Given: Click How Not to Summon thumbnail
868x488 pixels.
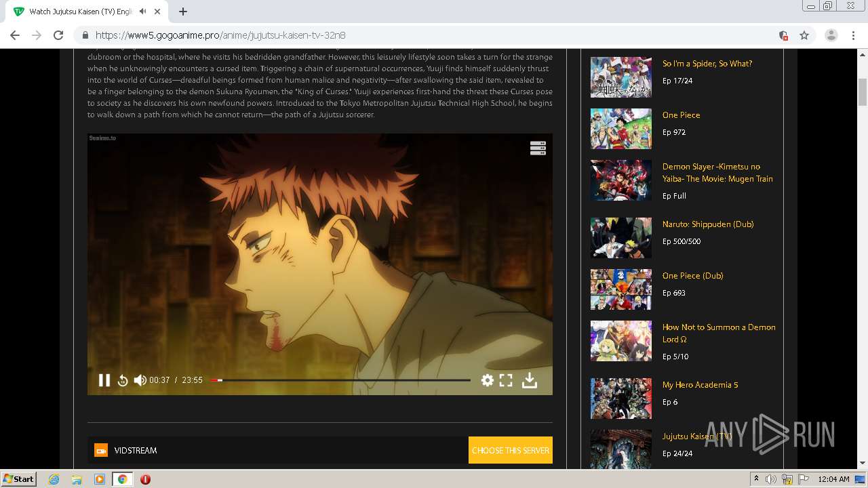Looking at the screenshot, I should (621, 341).
